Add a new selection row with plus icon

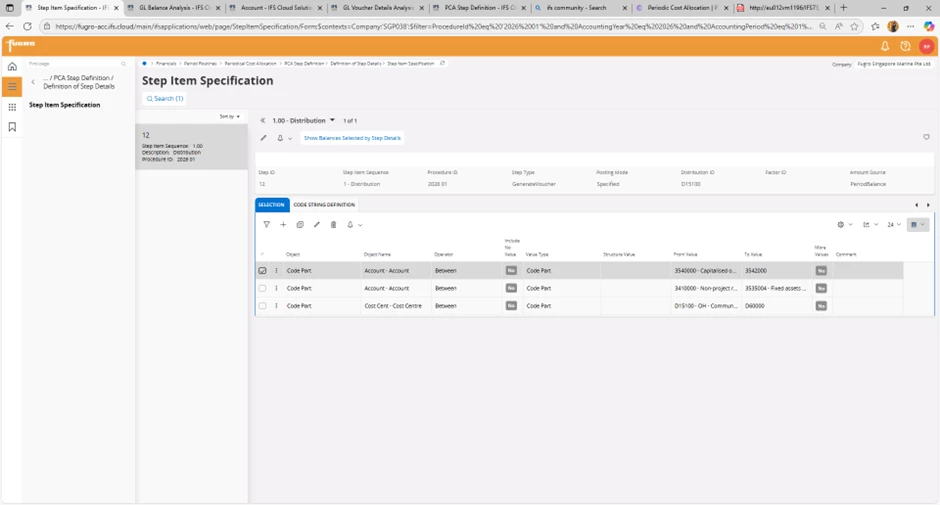click(283, 225)
